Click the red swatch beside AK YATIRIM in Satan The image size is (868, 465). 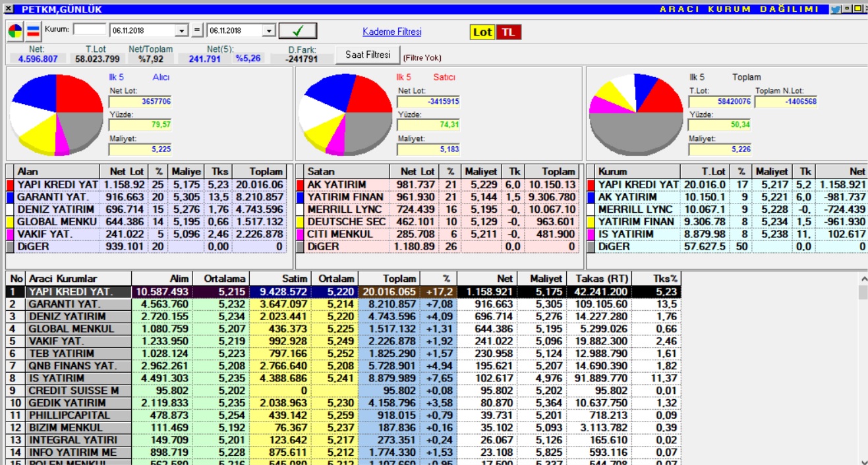tap(301, 185)
